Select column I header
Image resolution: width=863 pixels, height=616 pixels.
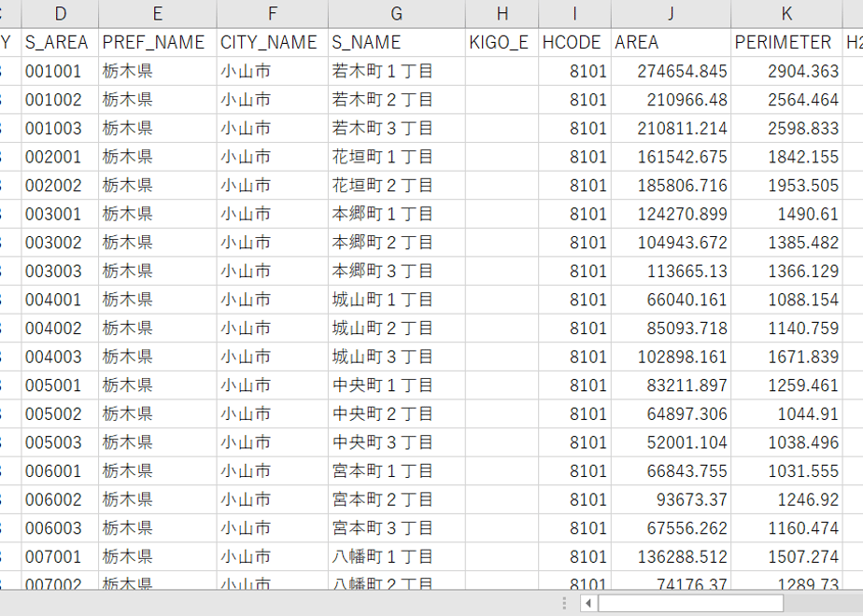click(574, 14)
